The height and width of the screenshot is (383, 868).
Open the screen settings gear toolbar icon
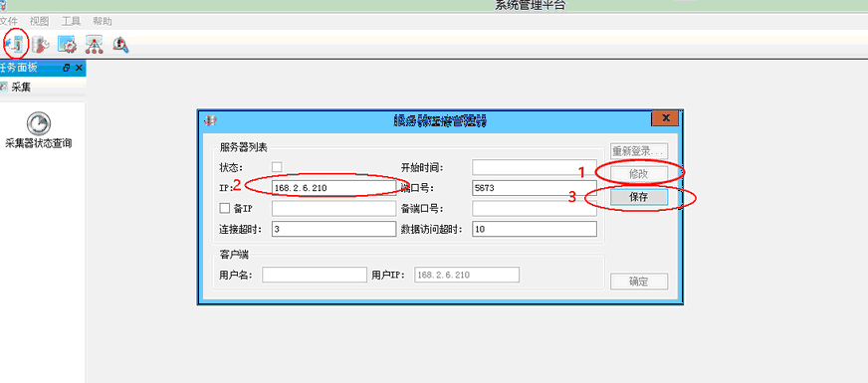coord(67,45)
